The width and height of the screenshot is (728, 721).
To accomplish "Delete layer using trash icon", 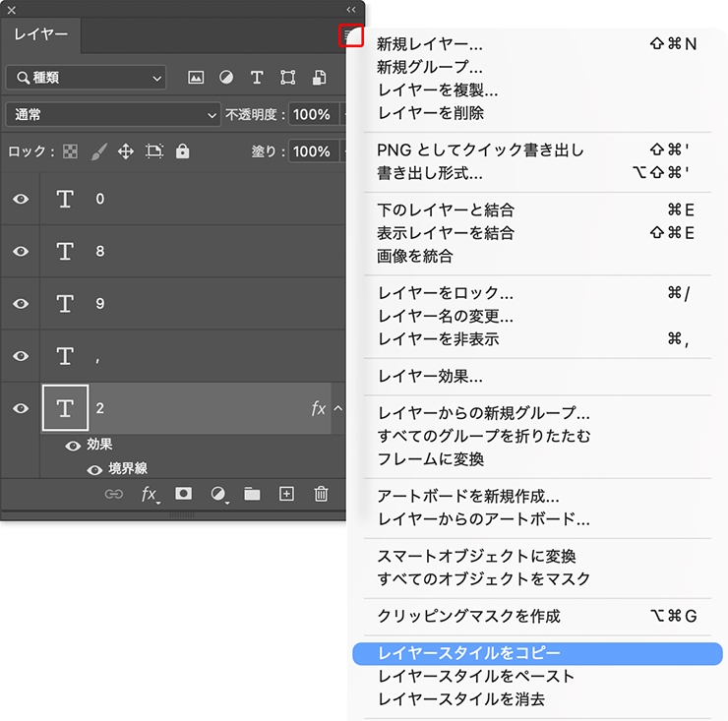I will tap(321, 494).
